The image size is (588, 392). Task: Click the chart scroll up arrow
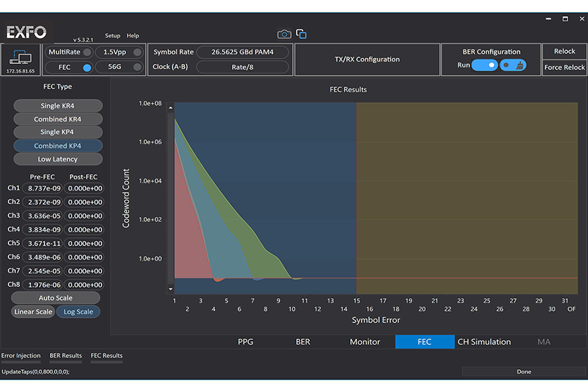171,107
